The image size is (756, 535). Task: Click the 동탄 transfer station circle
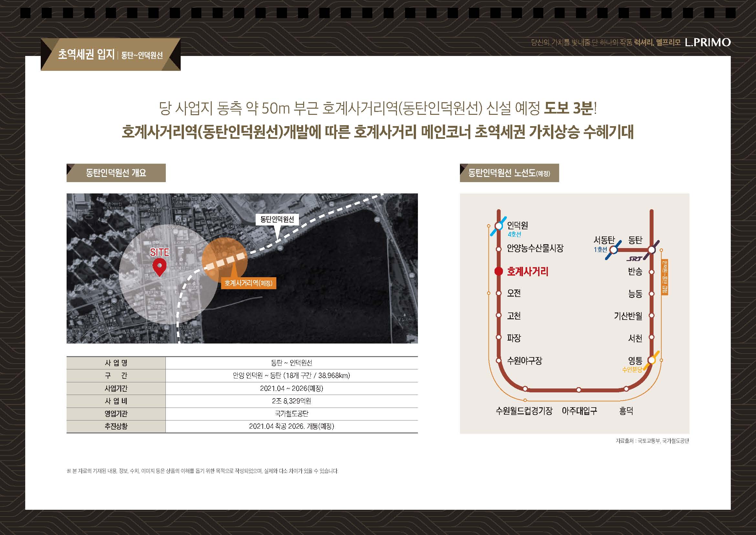(652, 250)
